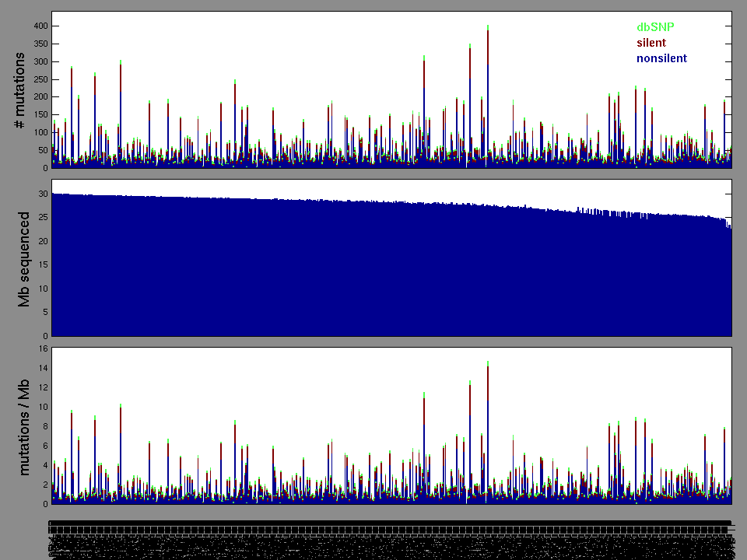
Task: Select the 'mutations / Mb' axis title
Action: (23, 425)
